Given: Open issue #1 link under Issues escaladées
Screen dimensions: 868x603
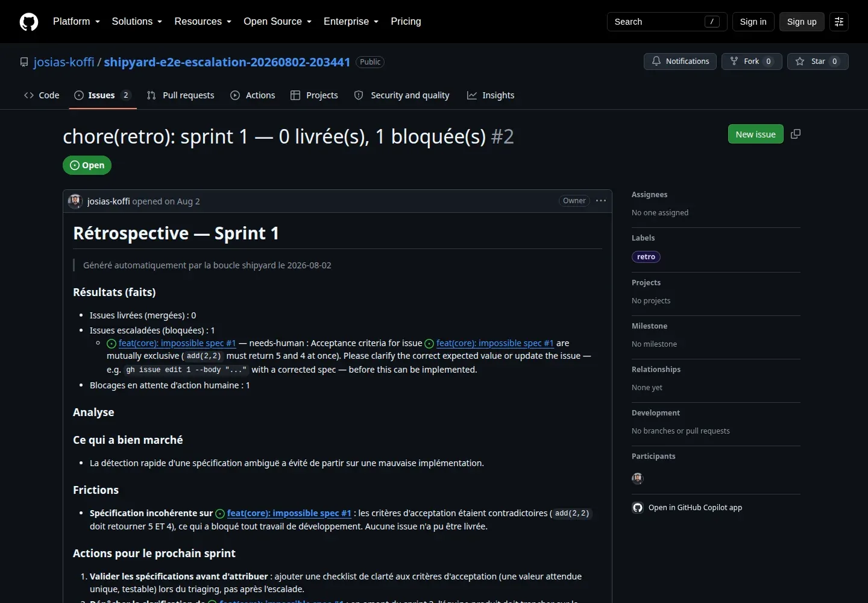Looking at the screenshot, I should 177,343.
